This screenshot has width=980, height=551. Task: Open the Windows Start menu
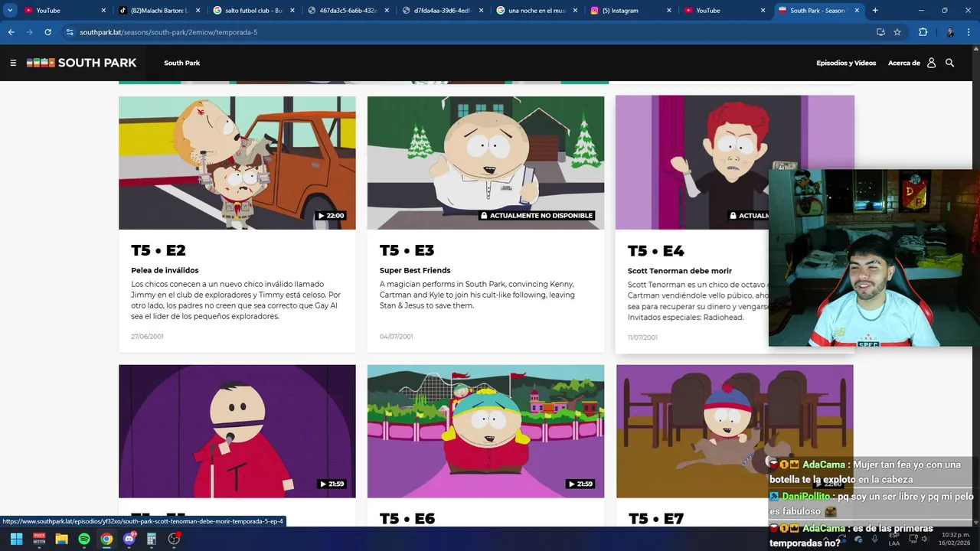tap(16, 539)
